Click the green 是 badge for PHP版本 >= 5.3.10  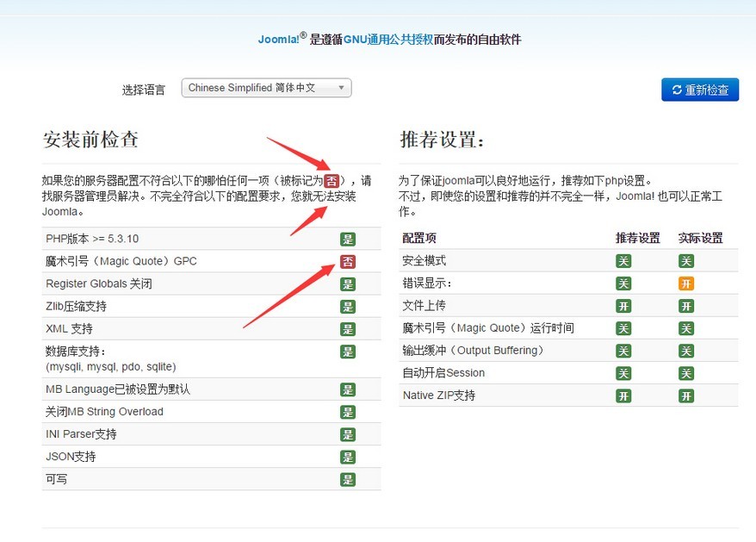(347, 238)
